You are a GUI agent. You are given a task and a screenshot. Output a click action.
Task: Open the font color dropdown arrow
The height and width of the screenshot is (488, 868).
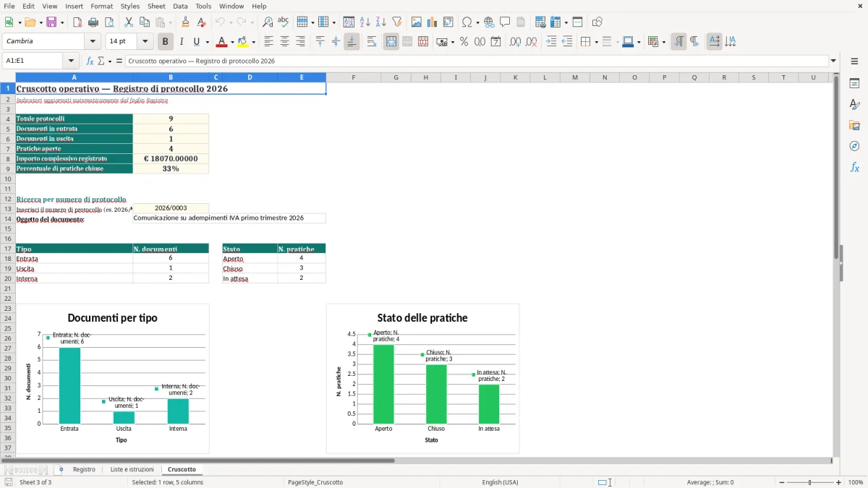tap(231, 42)
